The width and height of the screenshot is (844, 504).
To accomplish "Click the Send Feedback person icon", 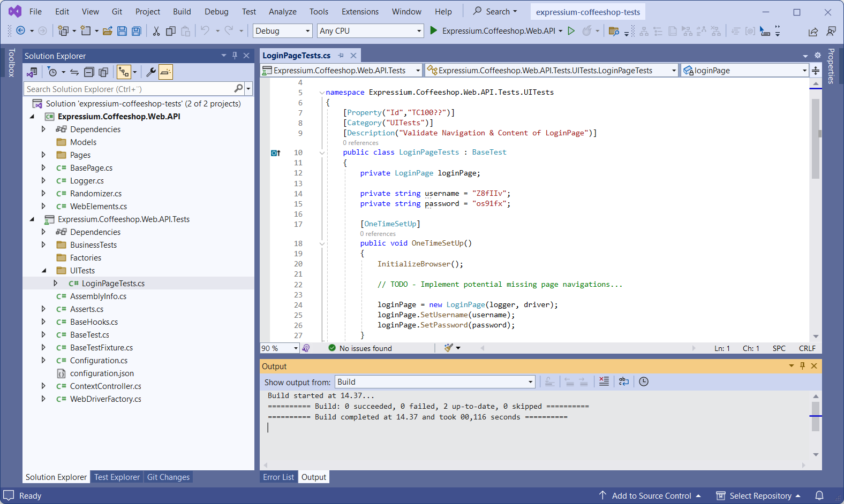I will click(831, 32).
